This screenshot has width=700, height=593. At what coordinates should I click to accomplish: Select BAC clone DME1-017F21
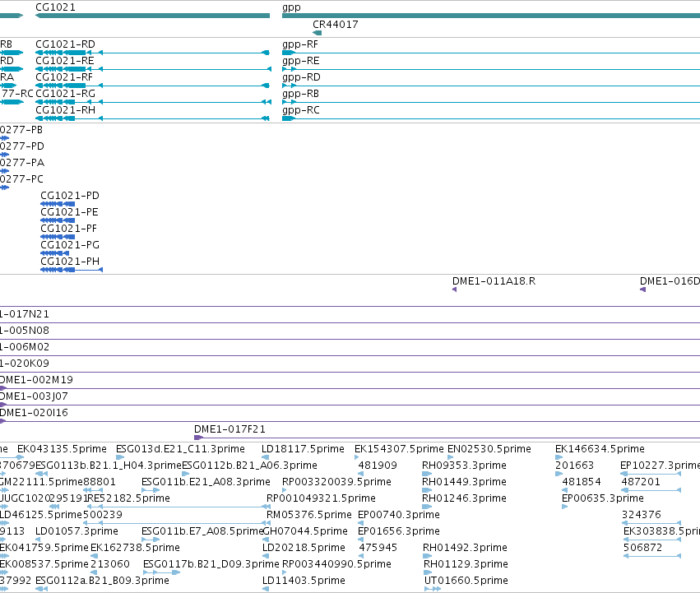(447, 438)
